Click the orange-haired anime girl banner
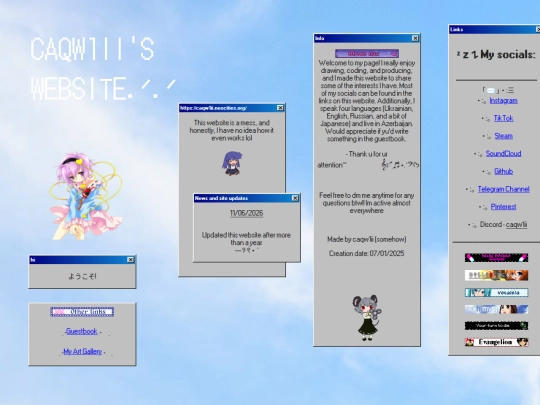The width and height of the screenshot is (540, 405). coord(496,275)
